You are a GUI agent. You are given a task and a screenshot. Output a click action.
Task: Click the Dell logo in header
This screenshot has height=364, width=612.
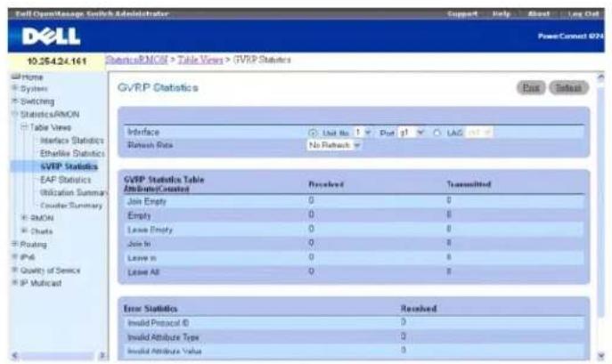[51, 36]
